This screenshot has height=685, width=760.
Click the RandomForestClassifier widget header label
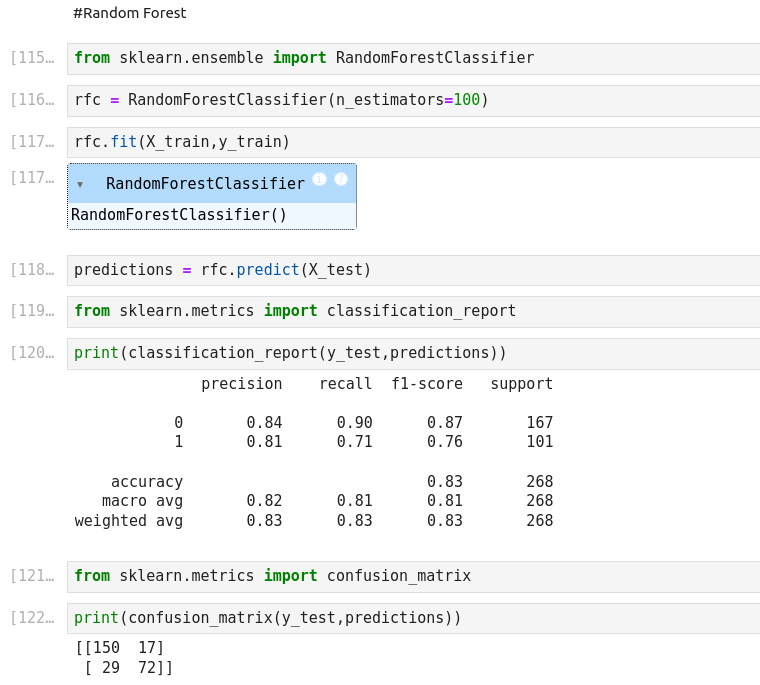point(205,184)
